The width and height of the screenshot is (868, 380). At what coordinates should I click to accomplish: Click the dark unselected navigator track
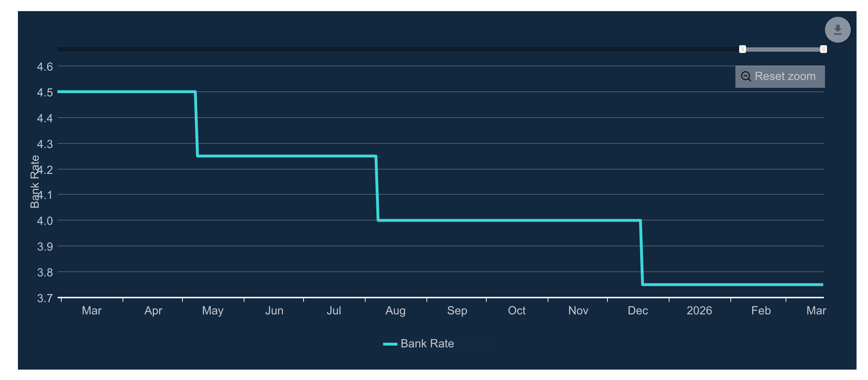[394, 49]
